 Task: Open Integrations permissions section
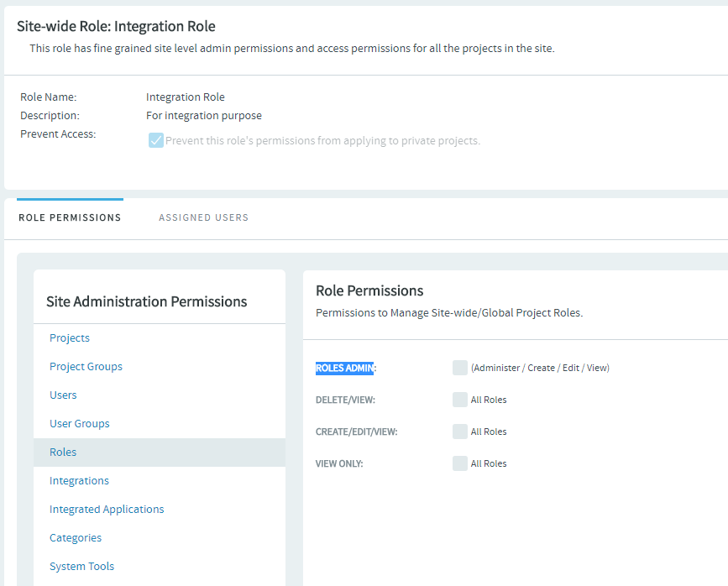pos(79,480)
